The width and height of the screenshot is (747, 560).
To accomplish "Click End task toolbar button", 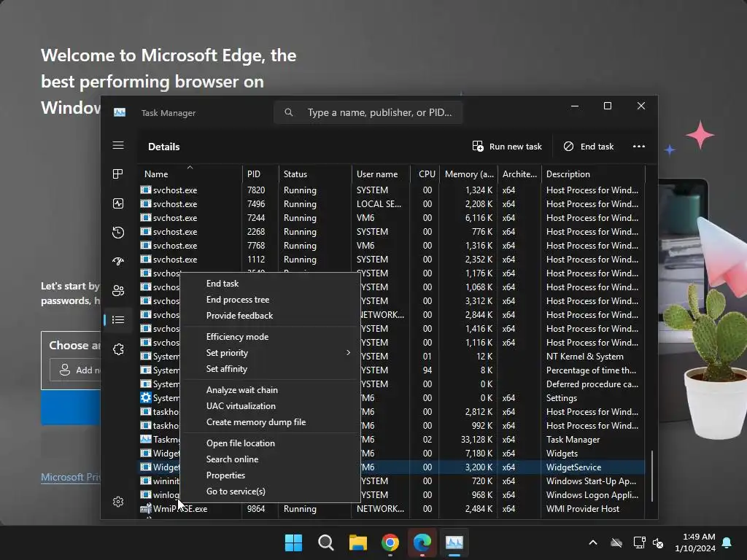I will pos(589,146).
